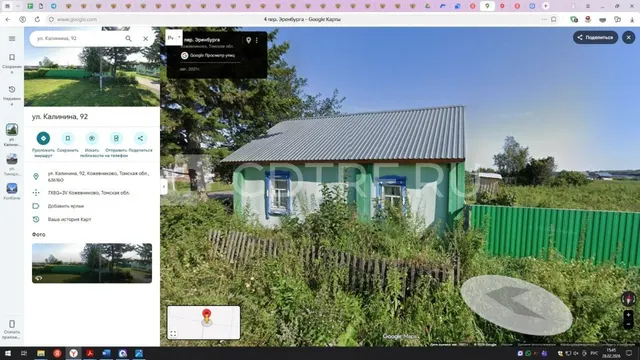
Task: Switch to the Google Drive tab
Action: point(428,6)
